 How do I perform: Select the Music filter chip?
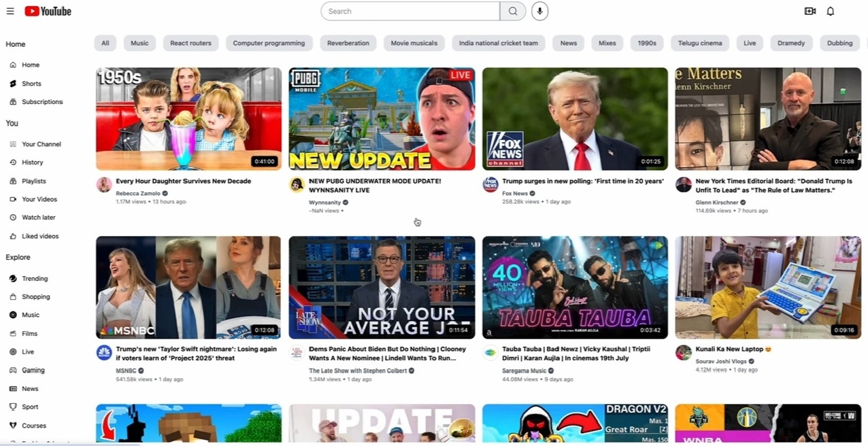(139, 43)
